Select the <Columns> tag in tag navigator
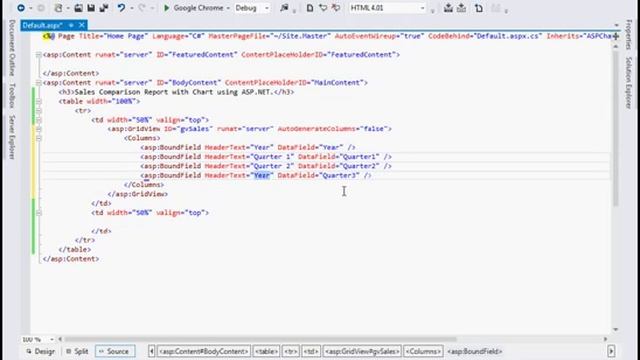640x360 pixels. pyautogui.click(x=423, y=351)
